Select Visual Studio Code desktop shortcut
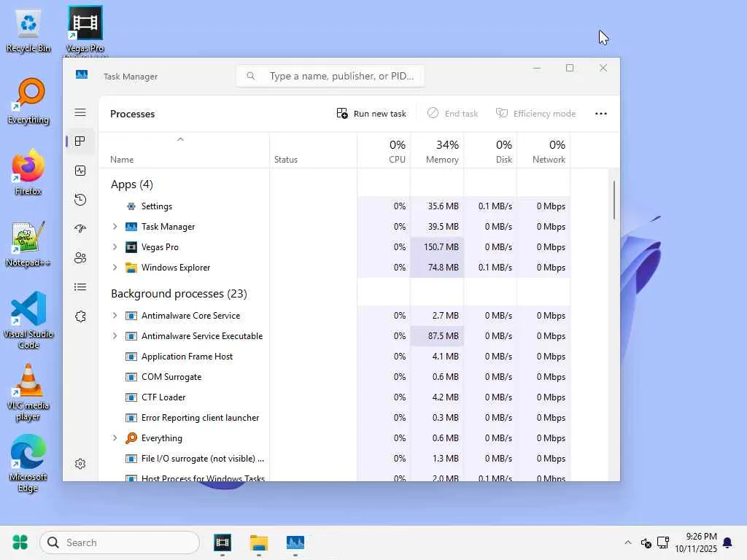The width and height of the screenshot is (747, 560). tap(28, 320)
